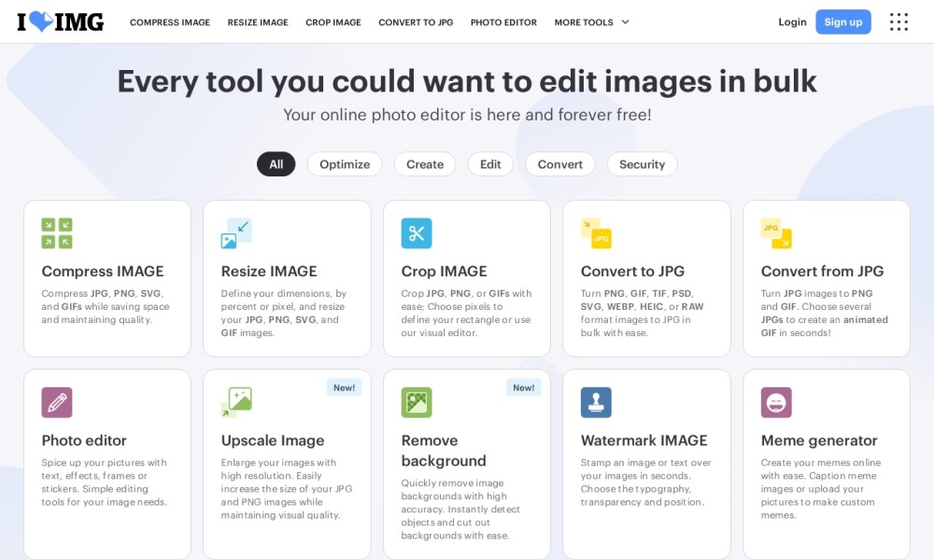Filter tools by Create
The width and height of the screenshot is (934, 560).
click(425, 164)
